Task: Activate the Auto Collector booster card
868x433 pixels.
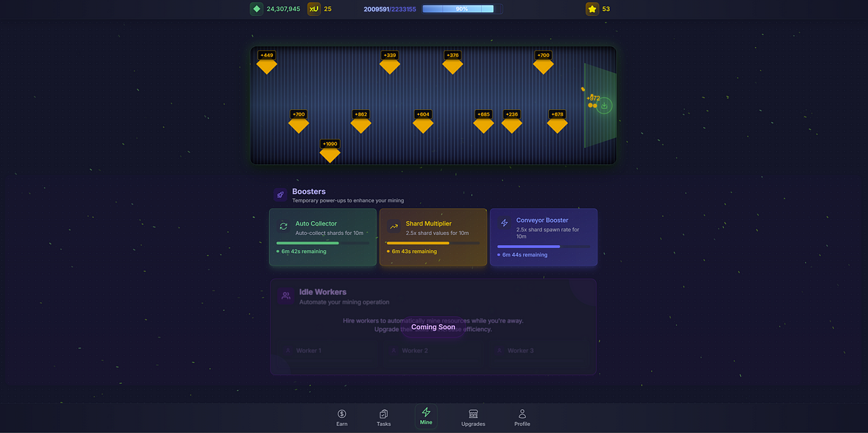Action: coord(323,237)
